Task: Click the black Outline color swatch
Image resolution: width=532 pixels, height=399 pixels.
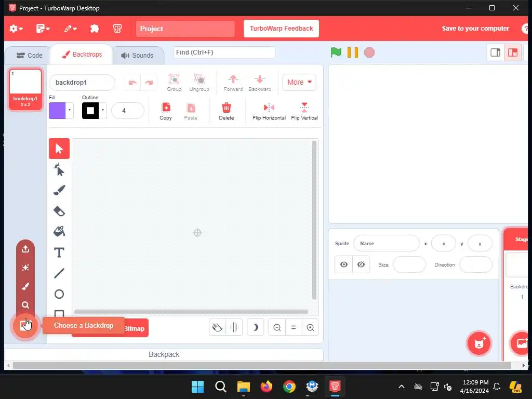Action: point(90,110)
